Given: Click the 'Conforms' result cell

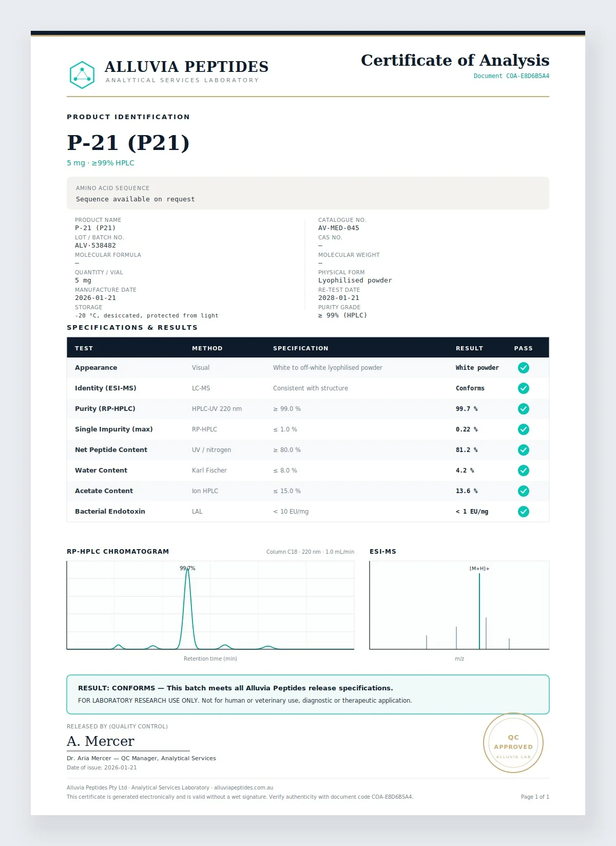Looking at the screenshot, I should 470,388.
